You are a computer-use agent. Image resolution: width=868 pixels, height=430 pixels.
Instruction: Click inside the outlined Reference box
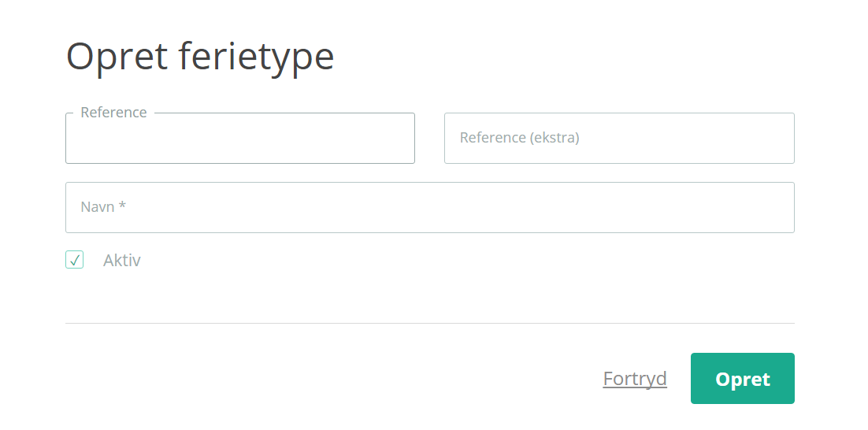240,139
